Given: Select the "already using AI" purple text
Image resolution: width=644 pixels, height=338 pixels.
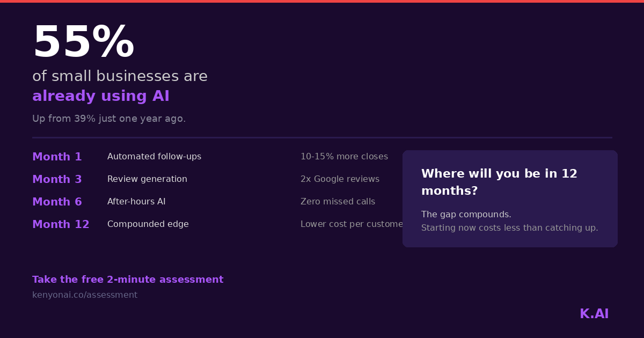Looking at the screenshot, I should (101, 97).
